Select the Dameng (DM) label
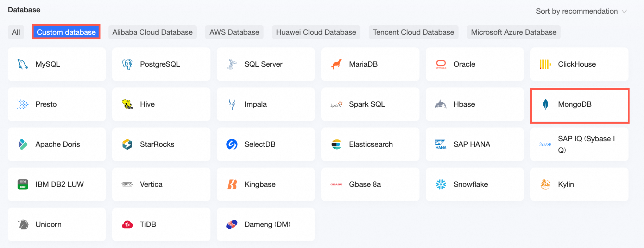The image size is (644, 248). click(267, 224)
